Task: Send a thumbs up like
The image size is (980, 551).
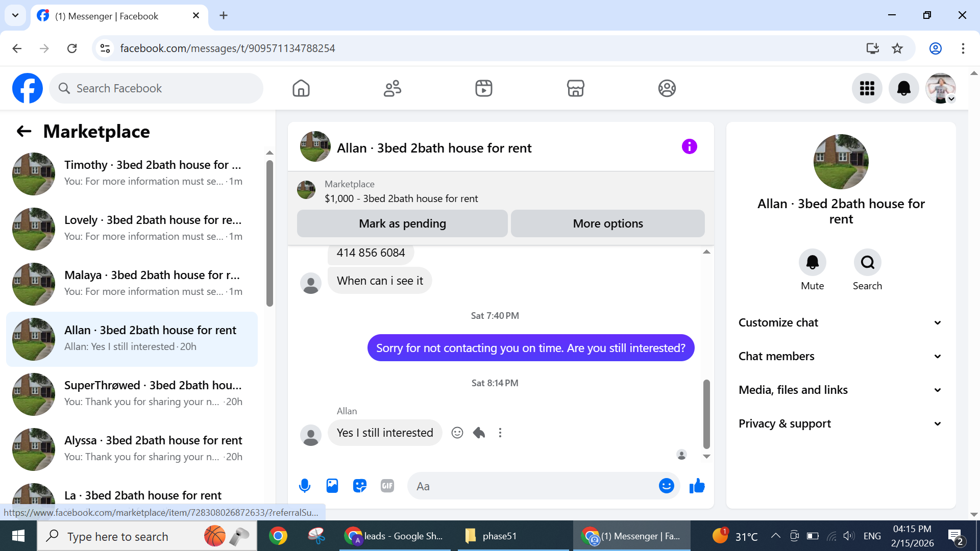Action: tap(697, 486)
